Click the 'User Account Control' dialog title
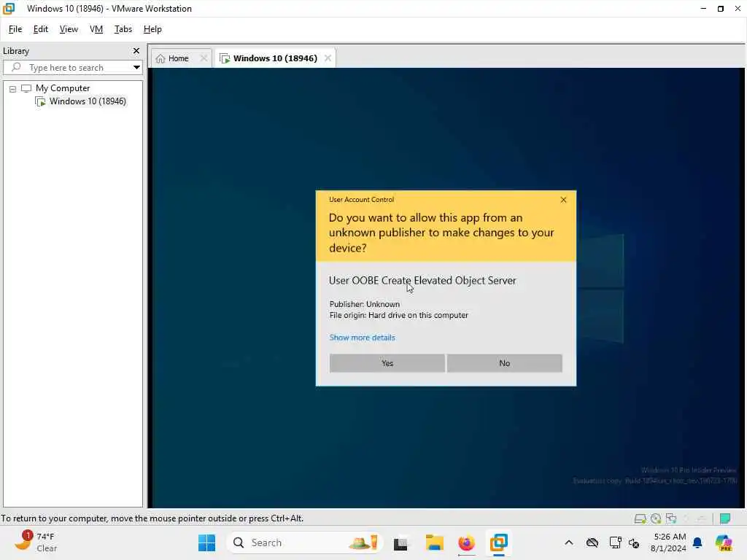Screen dimensions: 747x560 pyautogui.click(x=361, y=200)
